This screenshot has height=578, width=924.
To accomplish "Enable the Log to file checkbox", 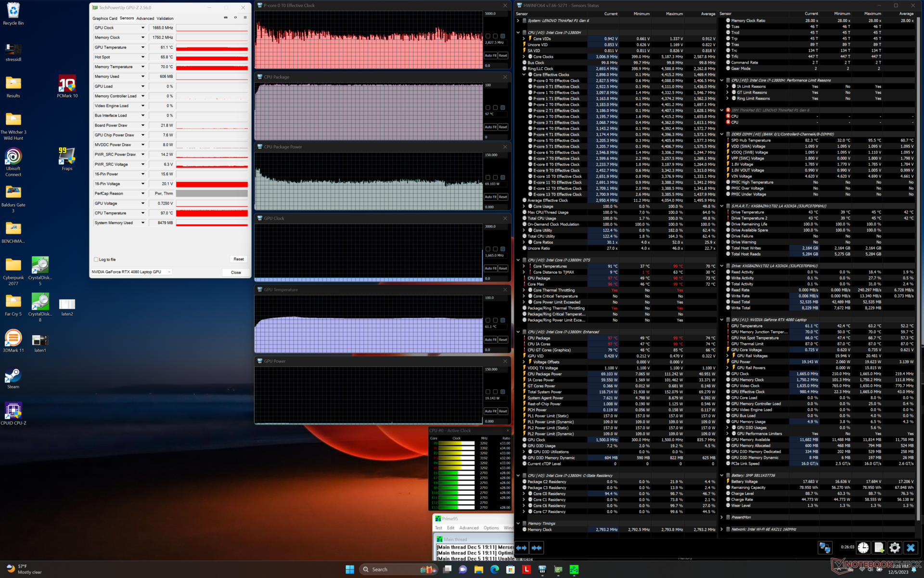I will 96,260.
